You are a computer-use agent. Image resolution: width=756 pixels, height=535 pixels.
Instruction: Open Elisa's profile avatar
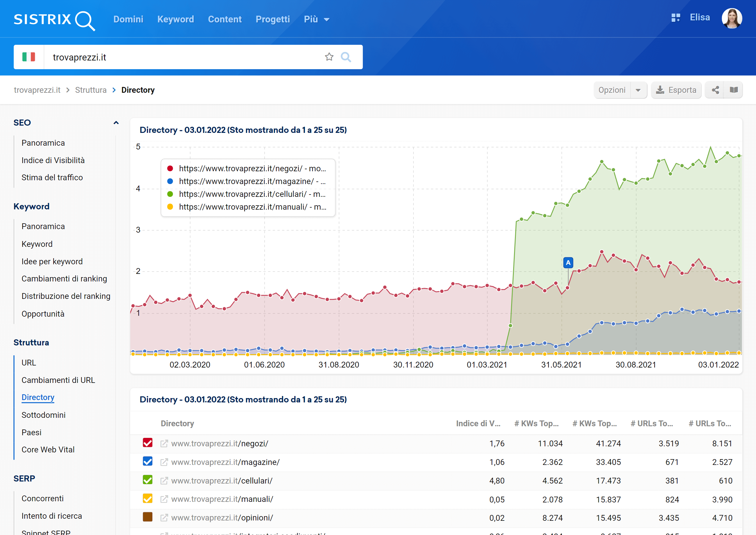point(732,18)
